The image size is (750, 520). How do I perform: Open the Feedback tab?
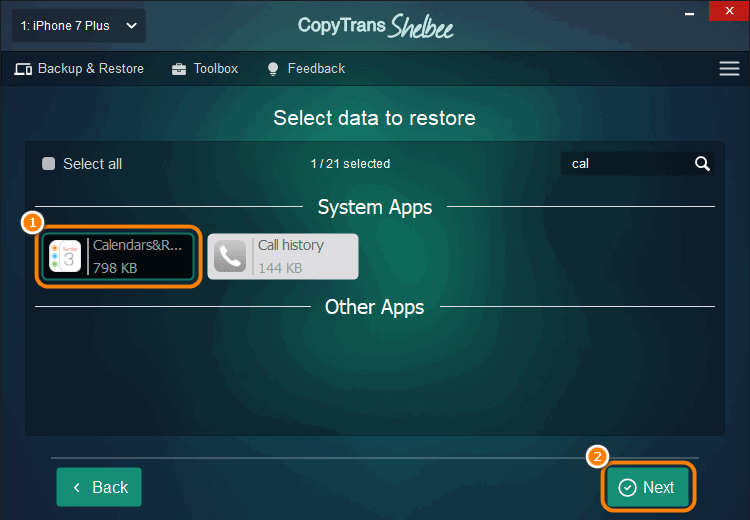[306, 69]
